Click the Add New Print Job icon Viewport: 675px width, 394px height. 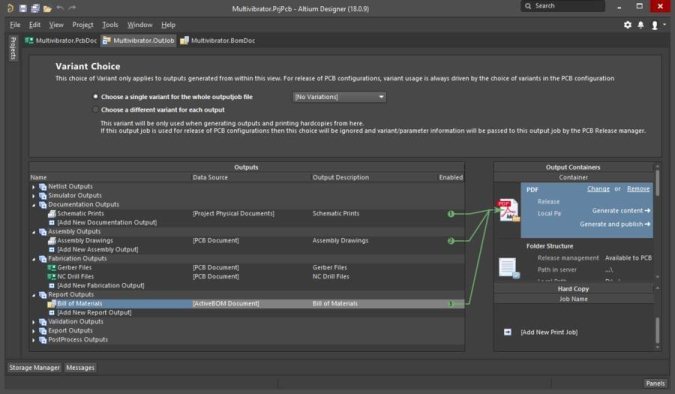[x=508, y=332]
